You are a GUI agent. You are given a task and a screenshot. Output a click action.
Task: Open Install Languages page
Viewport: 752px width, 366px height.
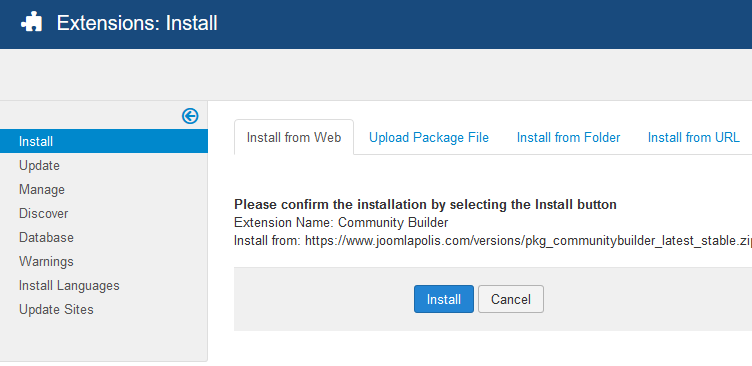click(x=69, y=285)
